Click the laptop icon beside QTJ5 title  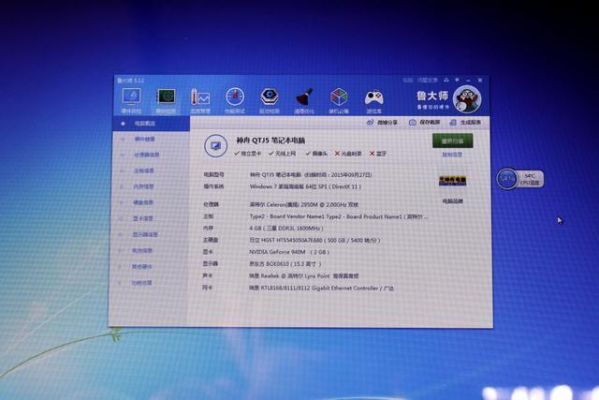pos(216,146)
